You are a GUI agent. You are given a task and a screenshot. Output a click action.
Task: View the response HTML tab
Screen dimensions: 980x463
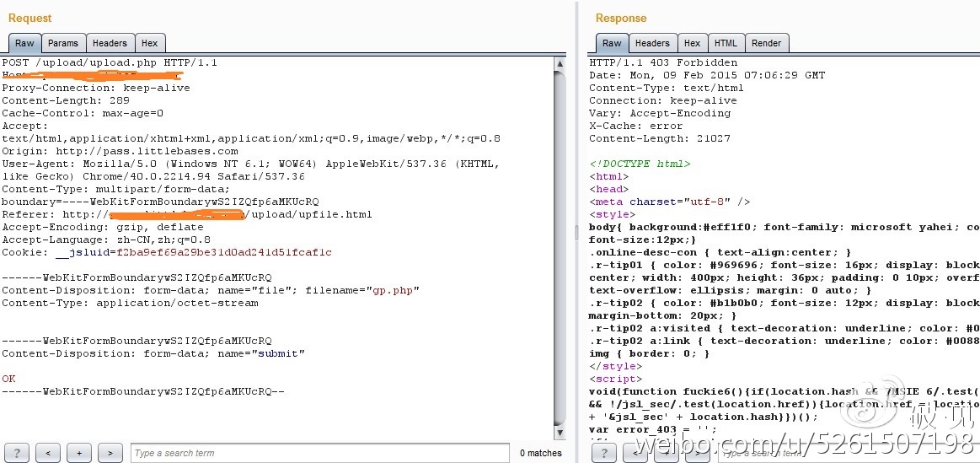[x=725, y=43]
